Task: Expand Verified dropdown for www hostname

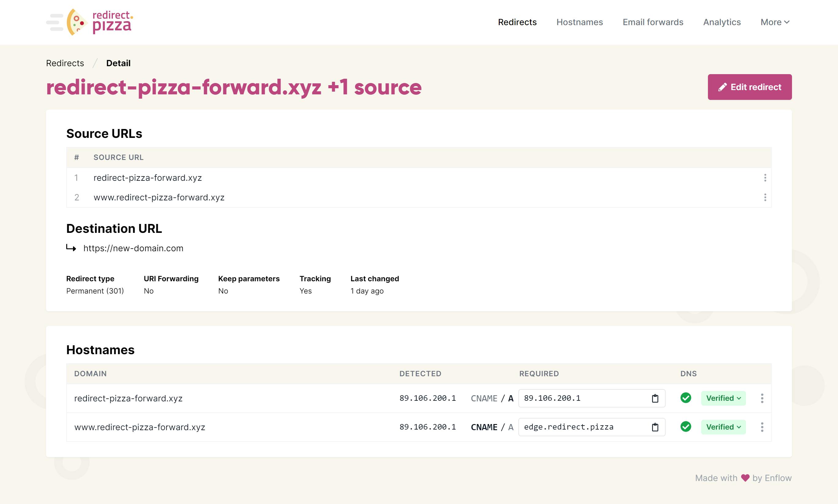Action: click(x=723, y=427)
